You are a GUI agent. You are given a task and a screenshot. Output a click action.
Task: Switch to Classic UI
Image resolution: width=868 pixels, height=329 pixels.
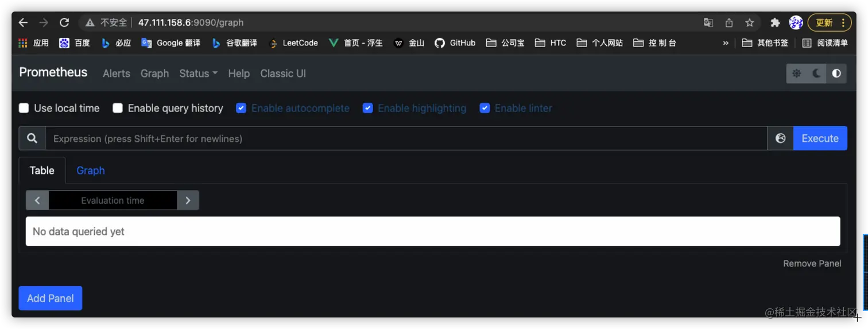coord(283,73)
